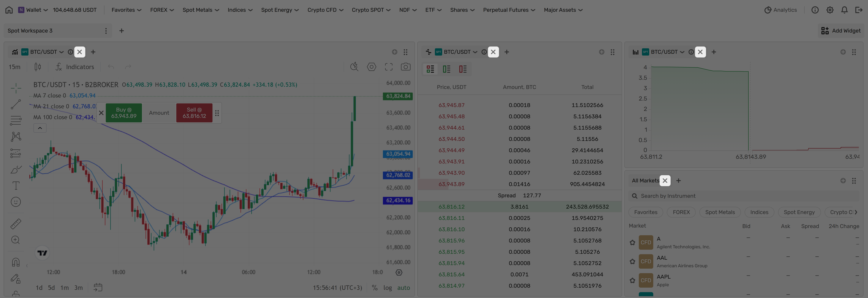Image resolution: width=868 pixels, height=298 pixels.
Task: Show bids-only order book layout
Action: pos(447,69)
